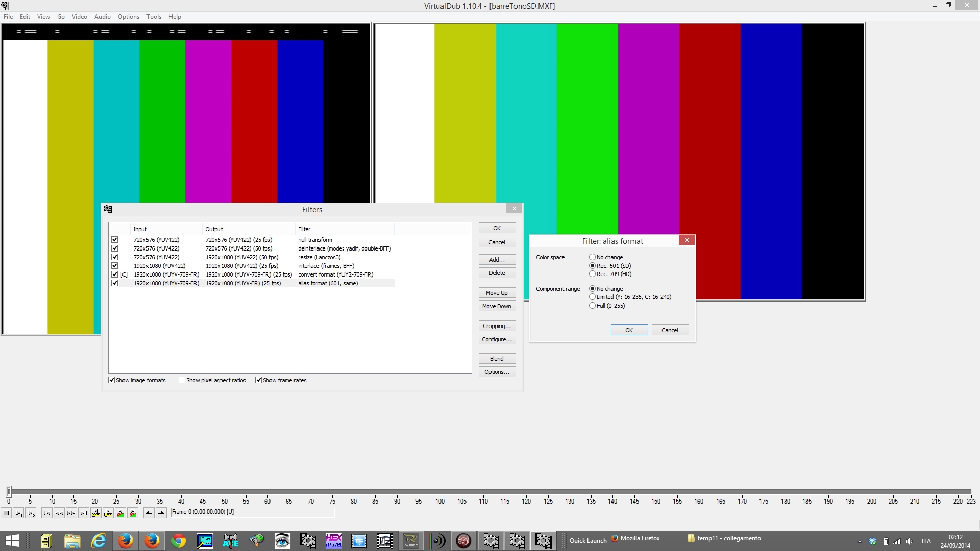Click OK in alias format dialog
Screen dimensions: 980x551
coord(629,330)
